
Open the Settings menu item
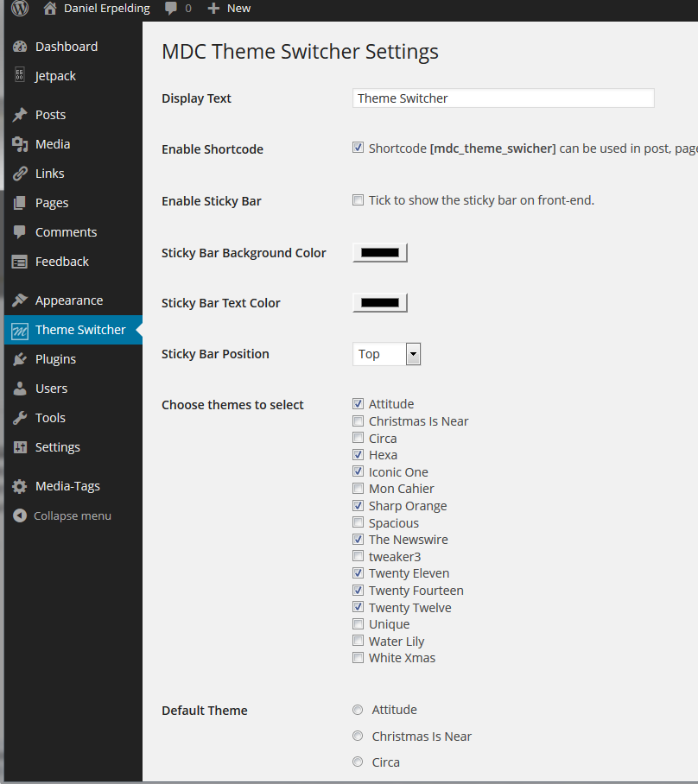tap(58, 447)
